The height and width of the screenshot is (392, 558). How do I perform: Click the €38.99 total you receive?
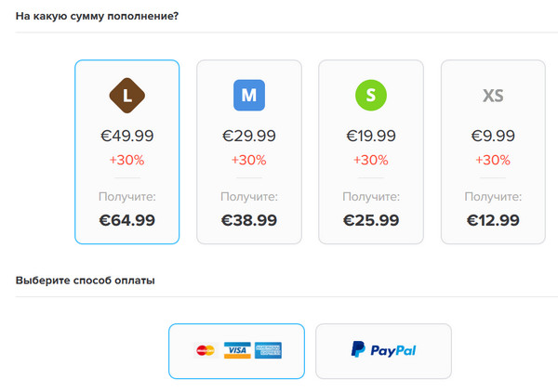[249, 220]
